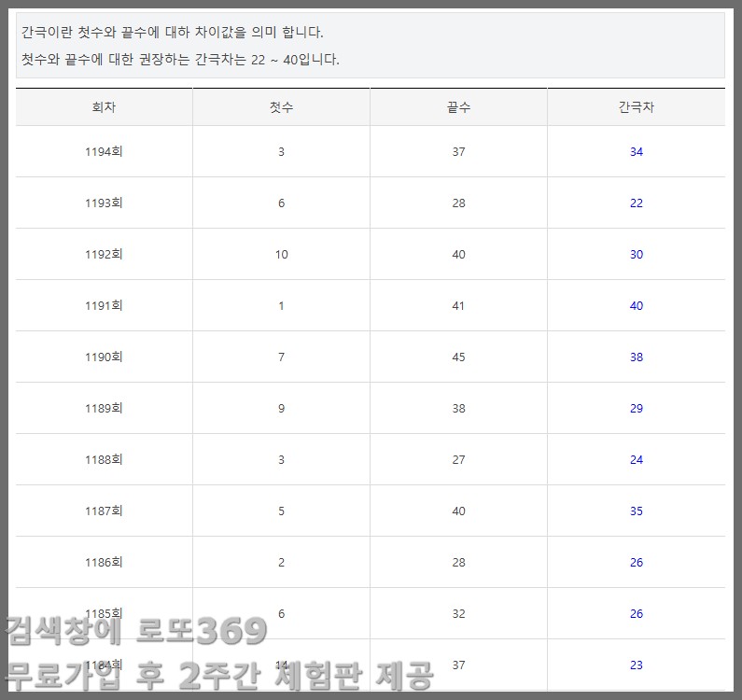Click gap value 23 in 1184회 row
742x700 pixels.
(x=636, y=665)
